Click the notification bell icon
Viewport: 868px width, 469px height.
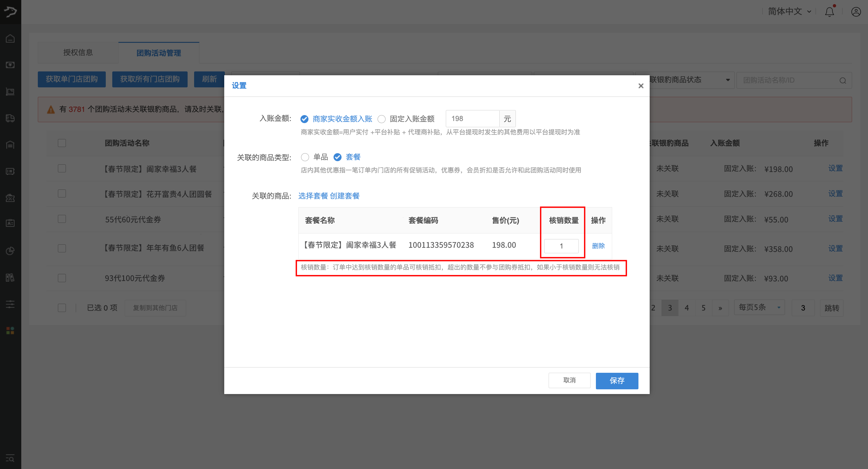click(829, 12)
